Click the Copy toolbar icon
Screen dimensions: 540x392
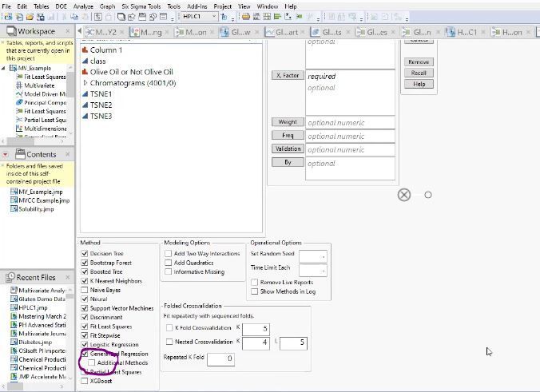click(x=74, y=17)
